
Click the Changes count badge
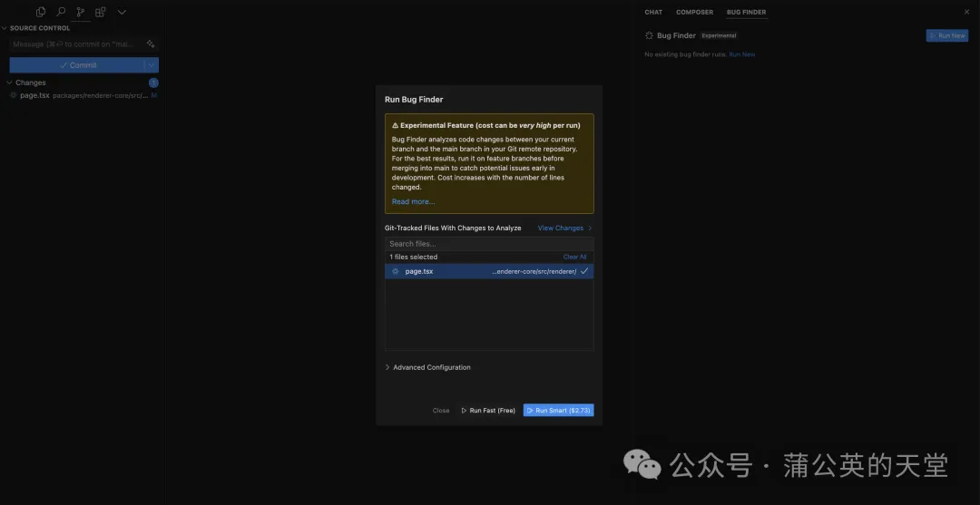[153, 83]
